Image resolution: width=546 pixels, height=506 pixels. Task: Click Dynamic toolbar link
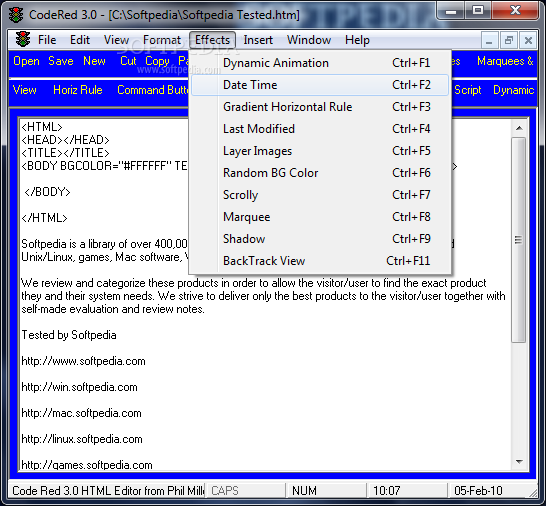(x=514, y=90)
